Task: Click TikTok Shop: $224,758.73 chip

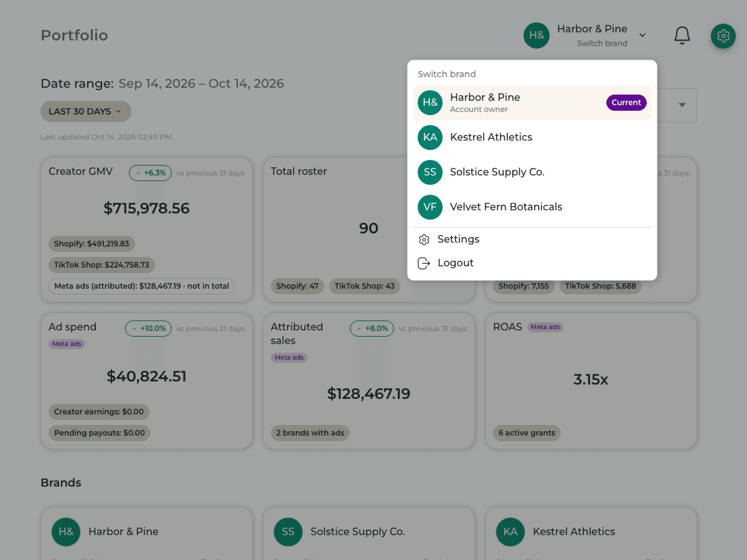Action: coord(102,265)
